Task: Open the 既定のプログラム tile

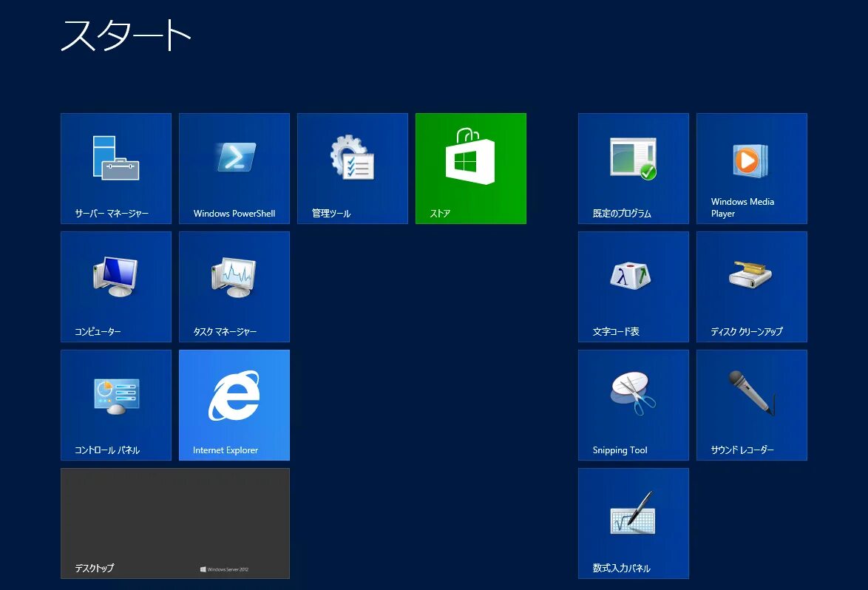Action: pos(634,169)
